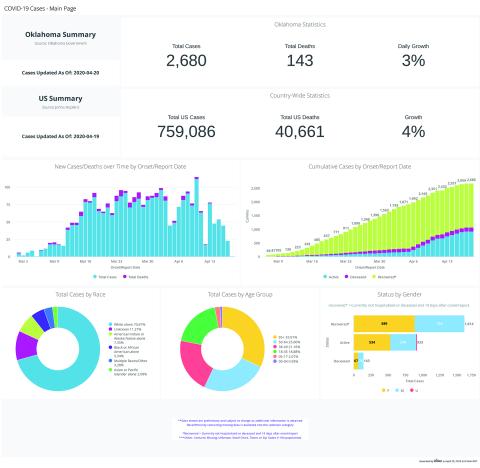The height and width of the screenshot is (468, 480).
Task: Click the Country-Wide Statistics panel title
Action: [x=300, y=96]
